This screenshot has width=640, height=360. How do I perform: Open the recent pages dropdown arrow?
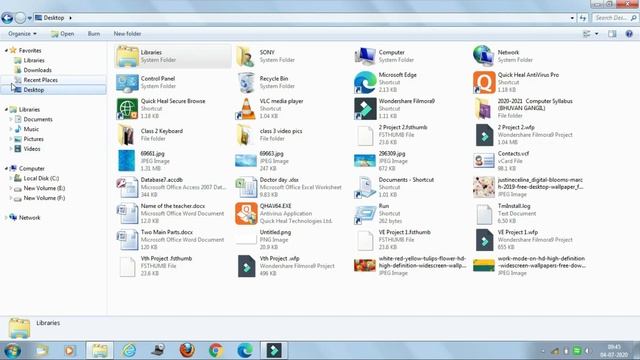[29, 18]
